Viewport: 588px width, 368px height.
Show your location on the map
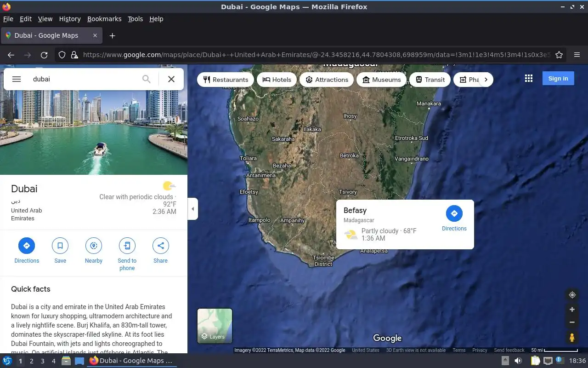(572, 295)
